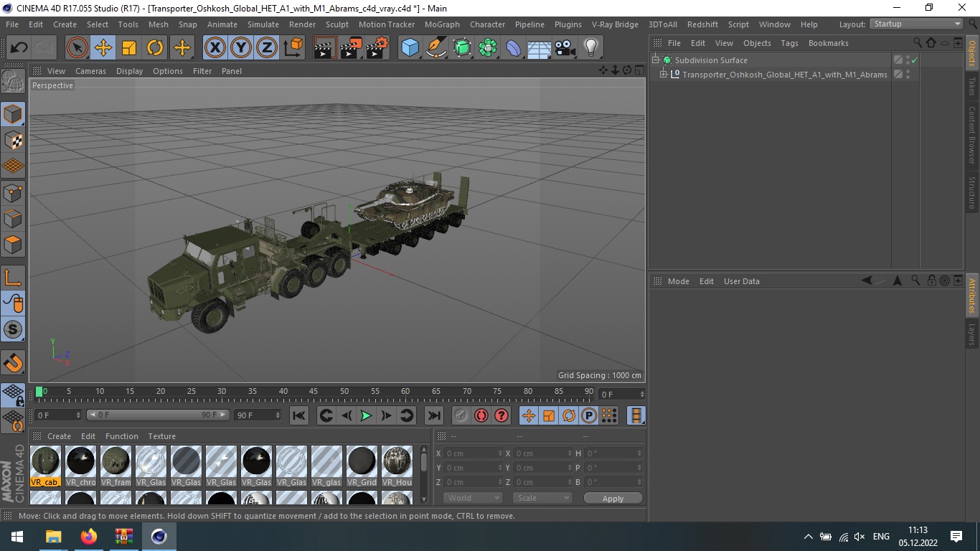Switch to Points mode

point(13,193)
